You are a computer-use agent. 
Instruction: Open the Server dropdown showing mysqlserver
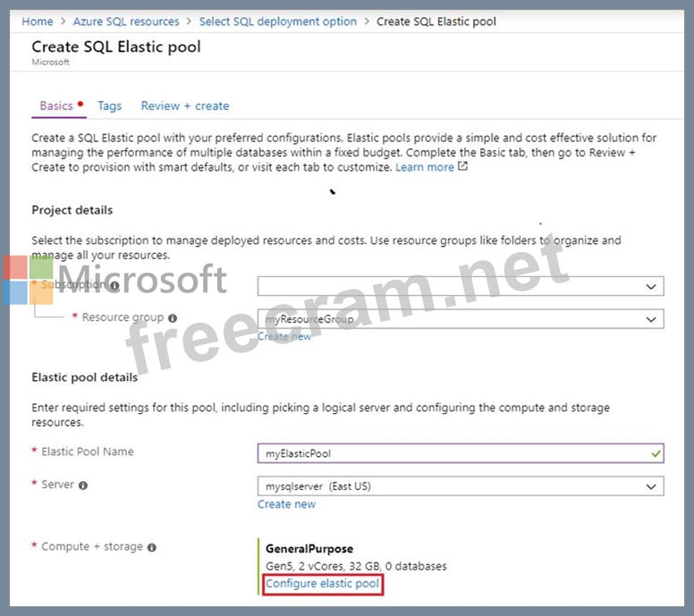click(461, 485)
